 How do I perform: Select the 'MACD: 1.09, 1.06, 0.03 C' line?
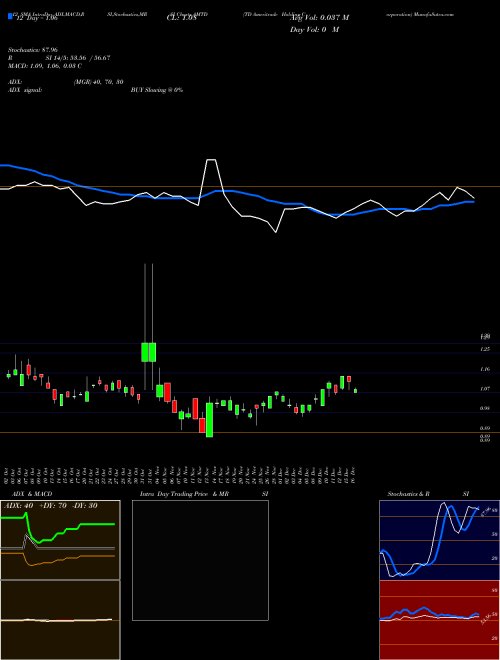coord(45,66)
